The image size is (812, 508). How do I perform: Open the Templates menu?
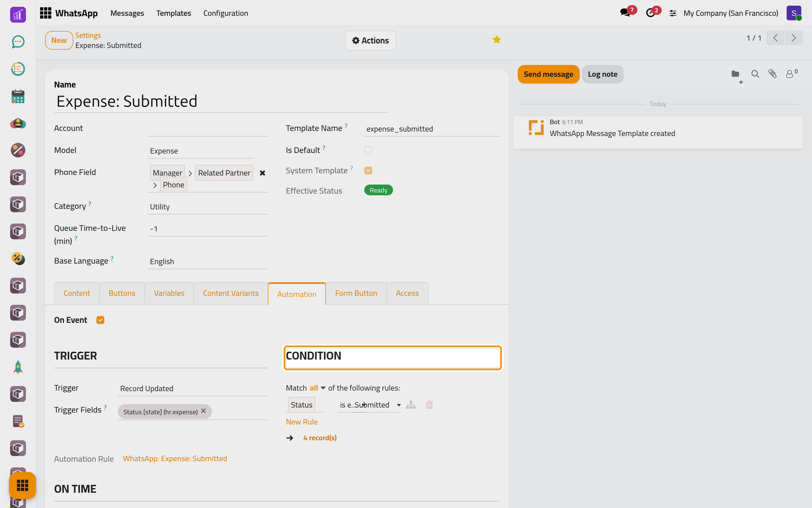pyautogui.click(x=173, y=13)
